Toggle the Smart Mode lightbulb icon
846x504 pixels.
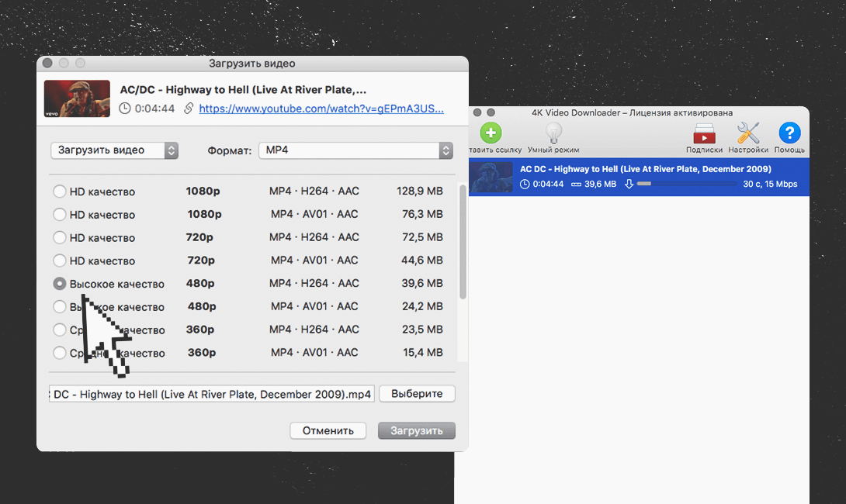[553, 133]
